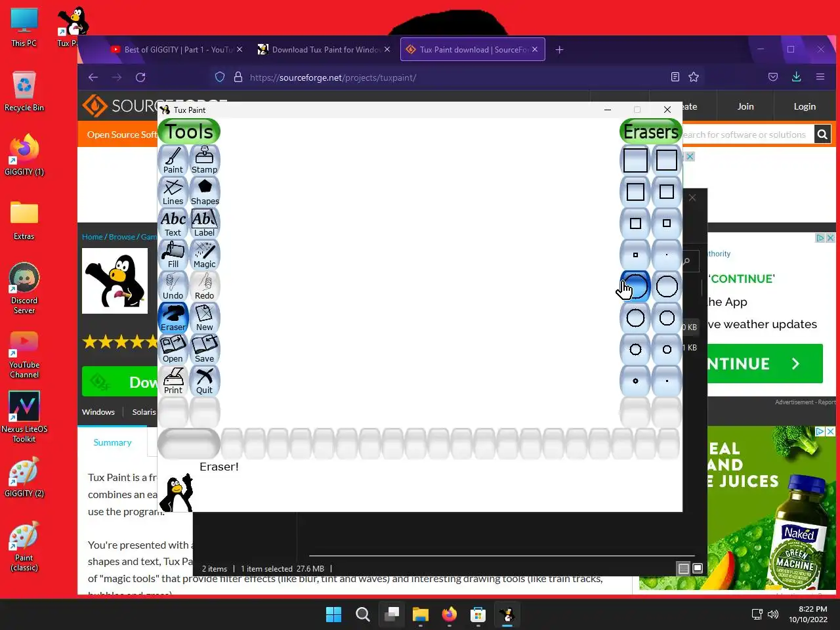
Task: Select YouTube Channel desktop shortcut
Action: coord(24,354)
